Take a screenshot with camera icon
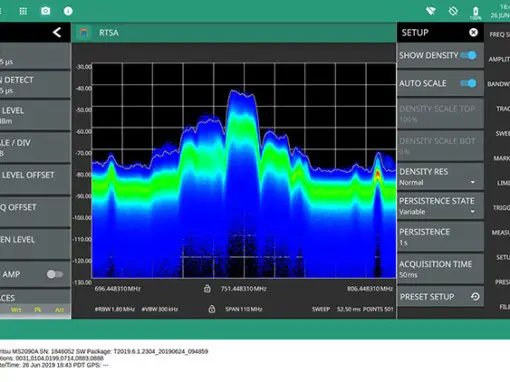 click(x=46, y=11)
